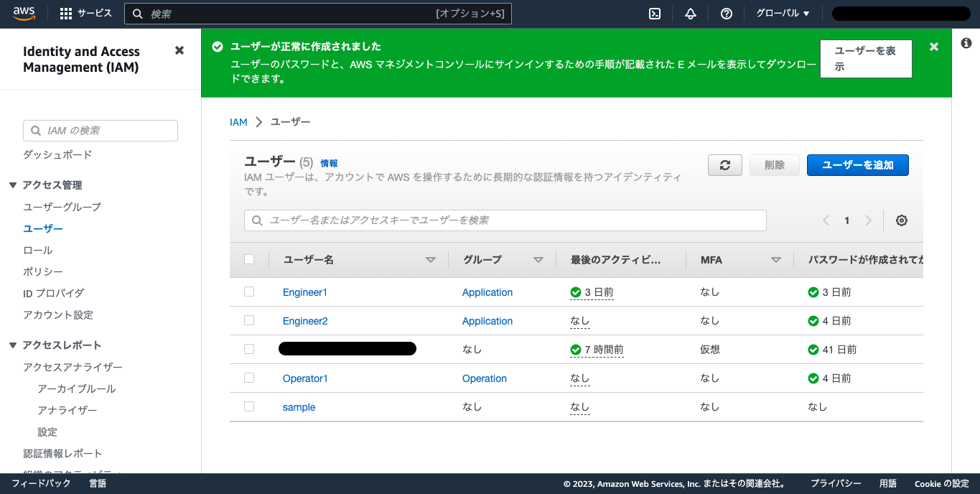The width and height of the screenshot is (980, 494).
Task: Select all users with the header checkbox
Action: coord(249,259)
